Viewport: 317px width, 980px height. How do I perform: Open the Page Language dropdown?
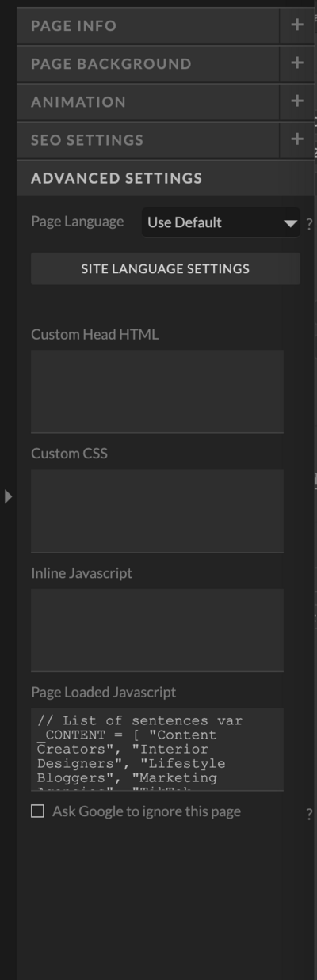[x=221, y=222]
